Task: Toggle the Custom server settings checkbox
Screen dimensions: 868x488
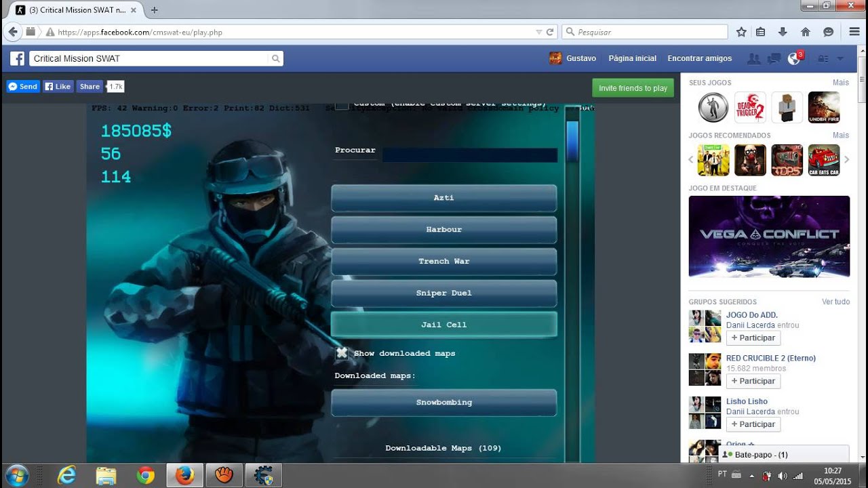Action: [x=342, y=105]
